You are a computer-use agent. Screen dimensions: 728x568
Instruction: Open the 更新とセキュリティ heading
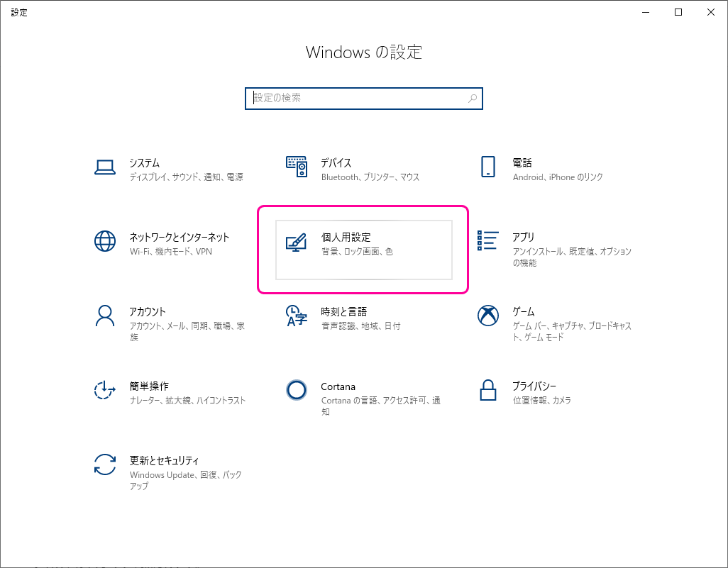point(165,460)
